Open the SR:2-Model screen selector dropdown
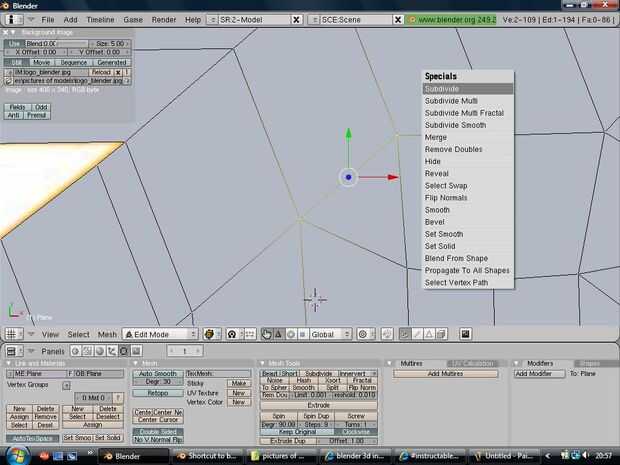Screen dimensions: 620x465 point(212,20)
